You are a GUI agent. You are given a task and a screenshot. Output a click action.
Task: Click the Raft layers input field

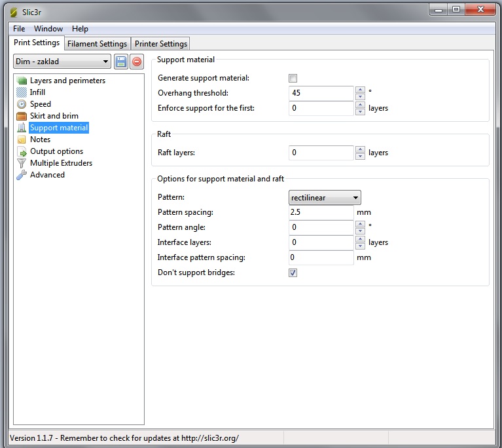321,153
